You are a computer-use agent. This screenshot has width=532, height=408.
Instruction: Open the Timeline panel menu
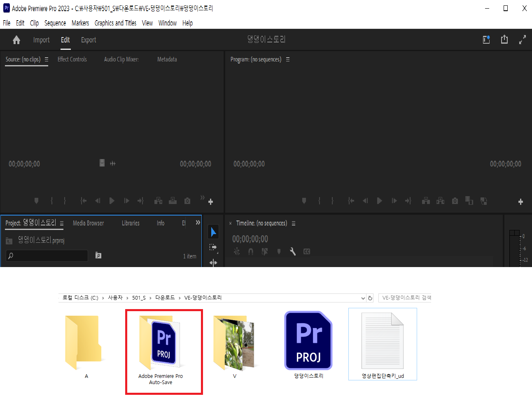(x=294, y=223)
